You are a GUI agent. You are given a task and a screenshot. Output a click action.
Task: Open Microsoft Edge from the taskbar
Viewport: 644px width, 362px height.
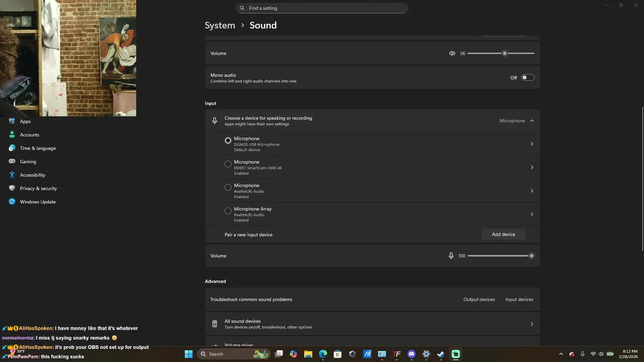(x=323, y=354)
